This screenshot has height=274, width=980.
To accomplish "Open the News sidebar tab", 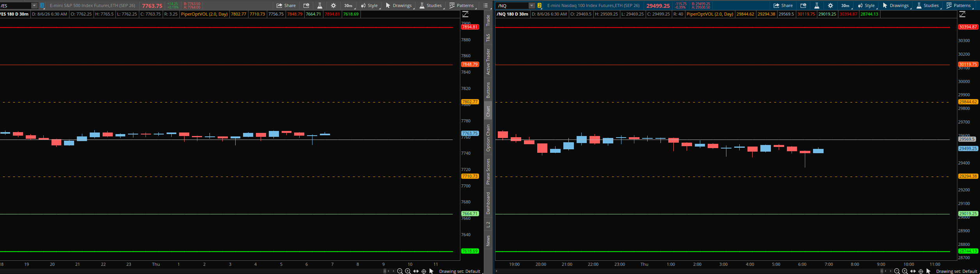I will click(488, 240).
